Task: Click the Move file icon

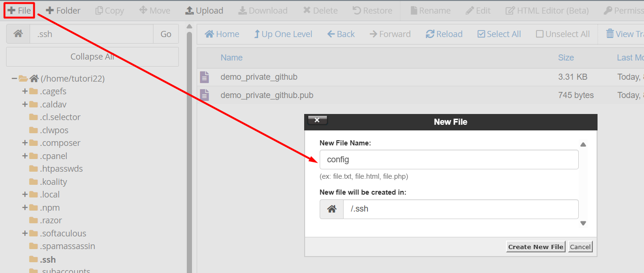Action: pos(154,10)
